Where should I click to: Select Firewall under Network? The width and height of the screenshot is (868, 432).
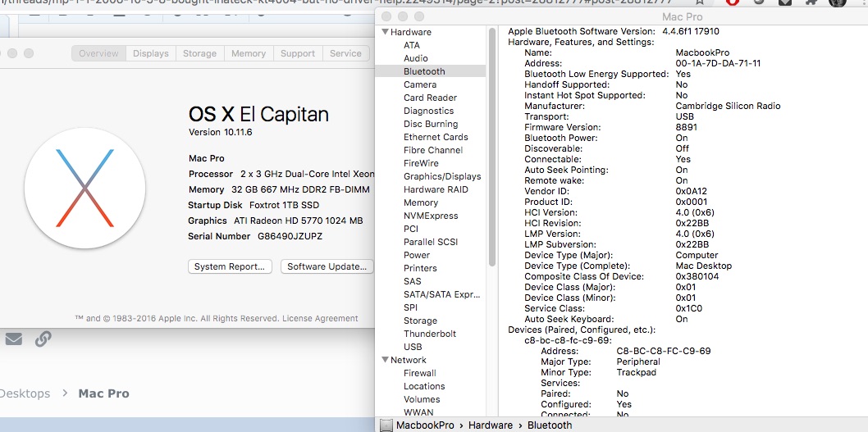(x=419, y=373)
